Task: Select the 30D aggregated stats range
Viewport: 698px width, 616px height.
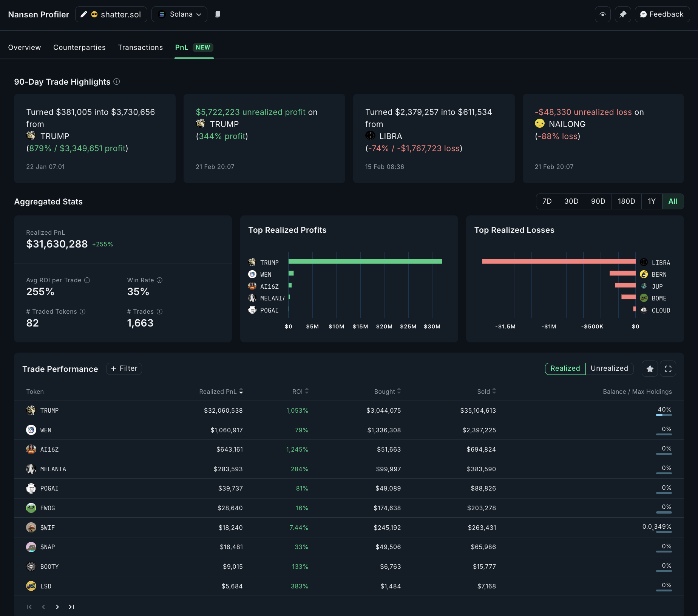Action: (571, 201)
